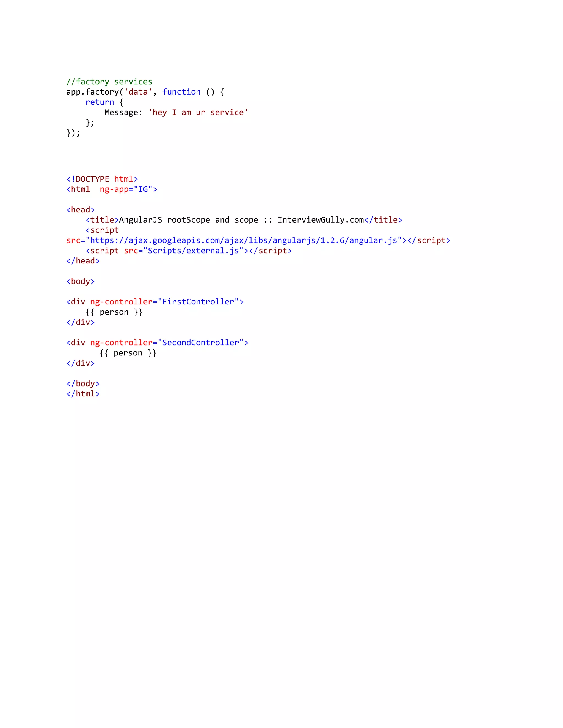
Task: Click the title line containing 'InterviewGully.com'
Action: (244, 220)
